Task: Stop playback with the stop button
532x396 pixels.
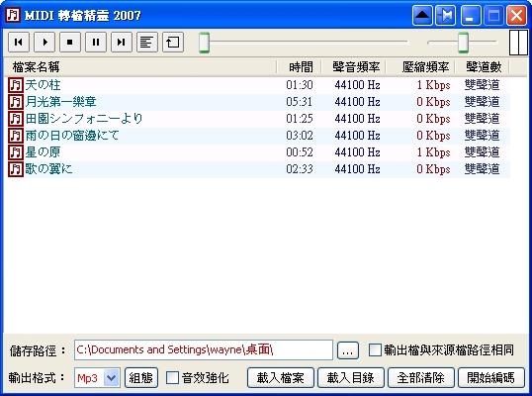Action: [70, 43]
